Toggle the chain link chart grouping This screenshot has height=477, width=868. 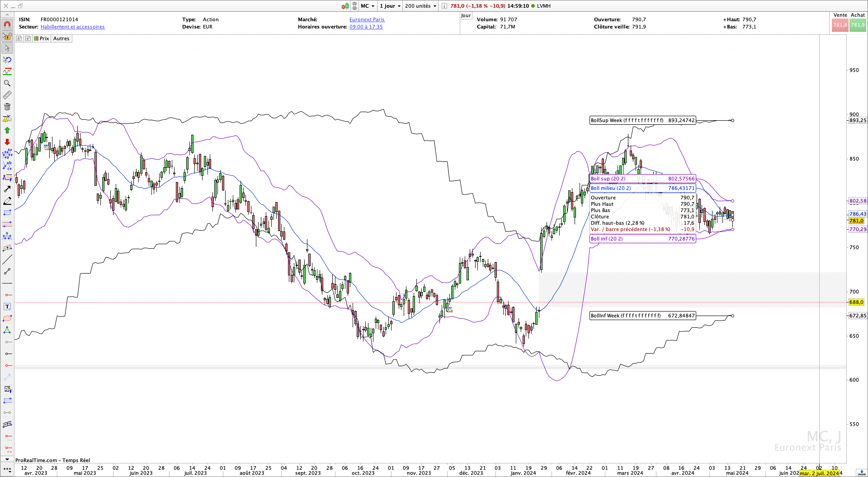click(354, 6)
